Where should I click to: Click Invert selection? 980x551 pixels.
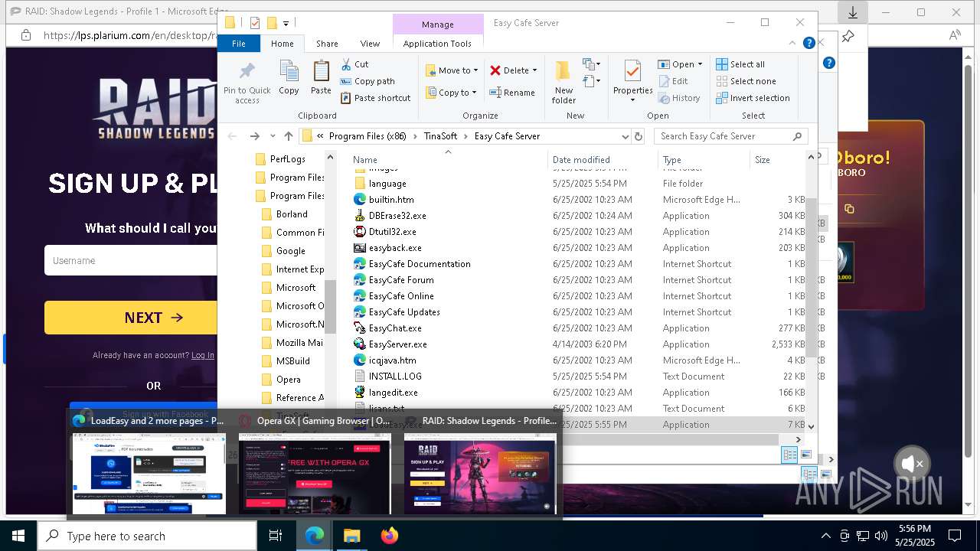coord(753,98)
